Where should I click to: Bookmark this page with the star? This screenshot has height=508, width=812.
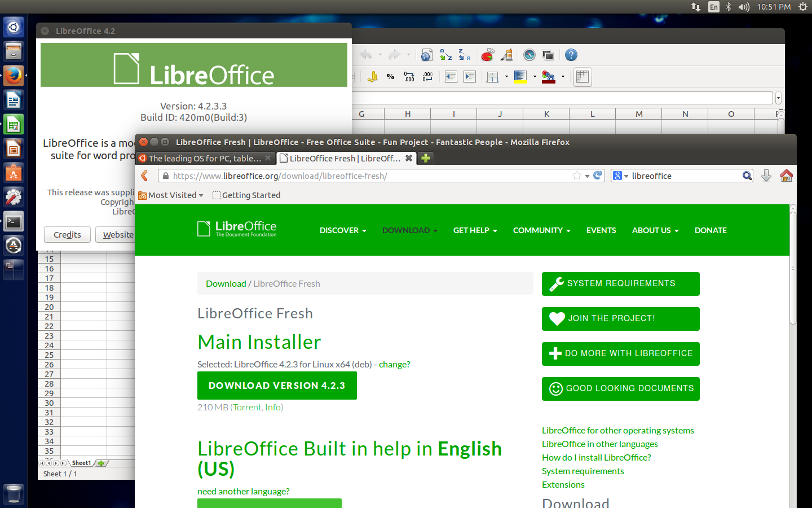coord(576,176)
